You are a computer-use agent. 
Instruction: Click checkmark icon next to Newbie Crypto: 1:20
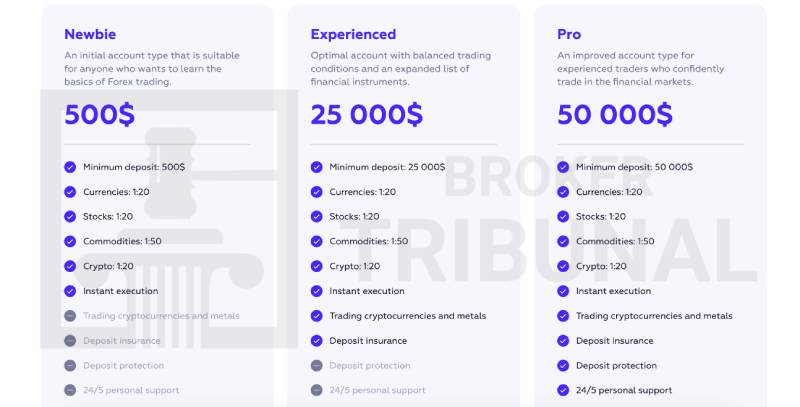point(70,266)
